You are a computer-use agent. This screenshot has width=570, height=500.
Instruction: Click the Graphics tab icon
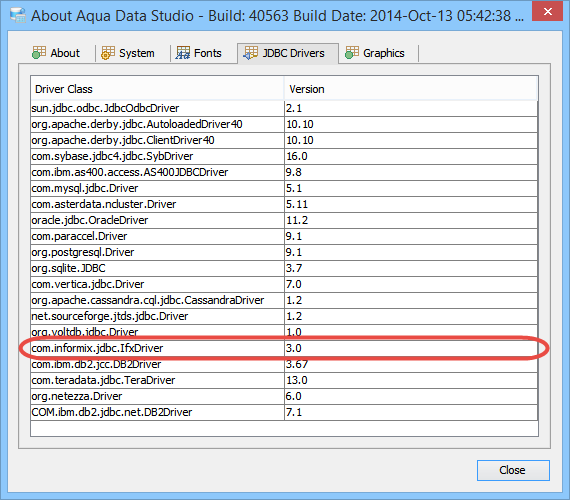click(x=352, y=53)
